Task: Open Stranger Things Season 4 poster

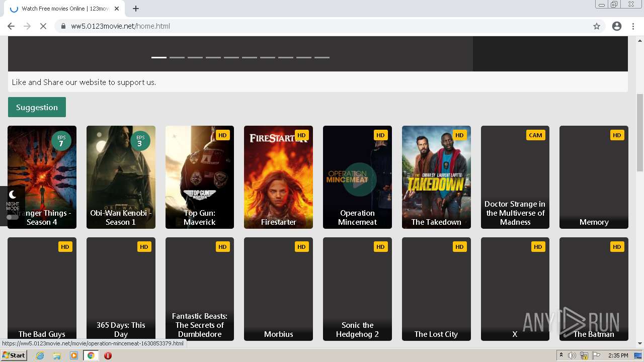Action: coord(42,177)
